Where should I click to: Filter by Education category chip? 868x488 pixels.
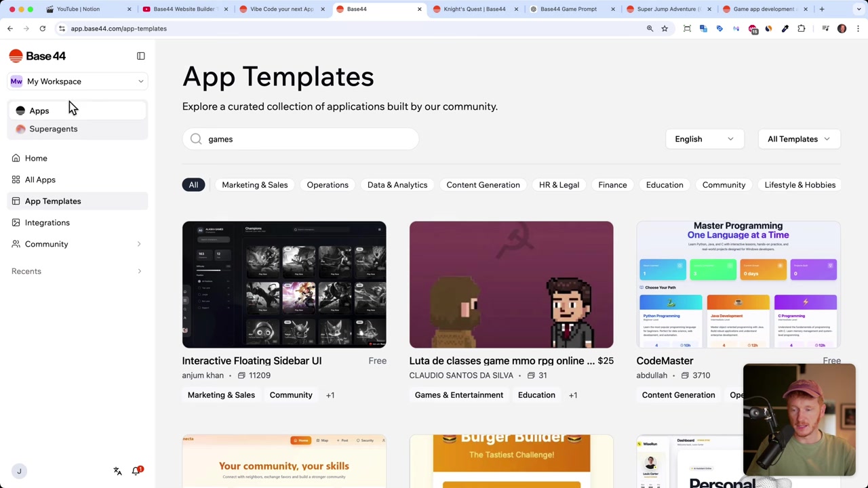click(665, 185)
